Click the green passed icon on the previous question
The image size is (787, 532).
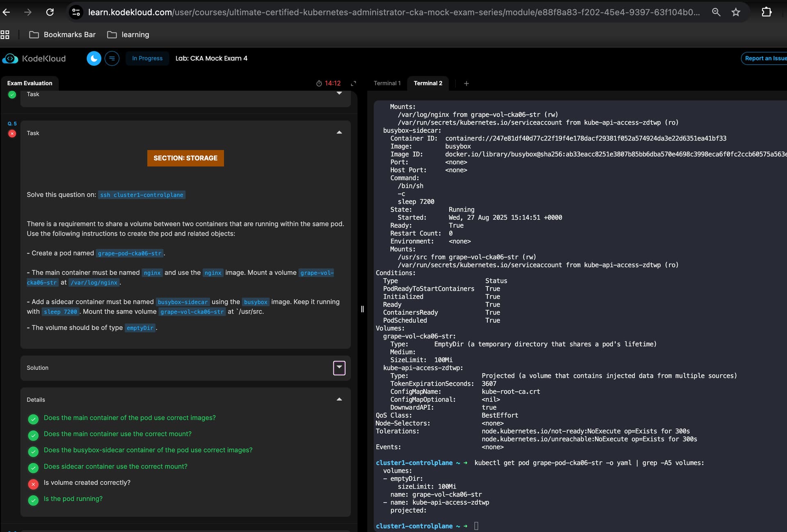[x=12, y=95]
